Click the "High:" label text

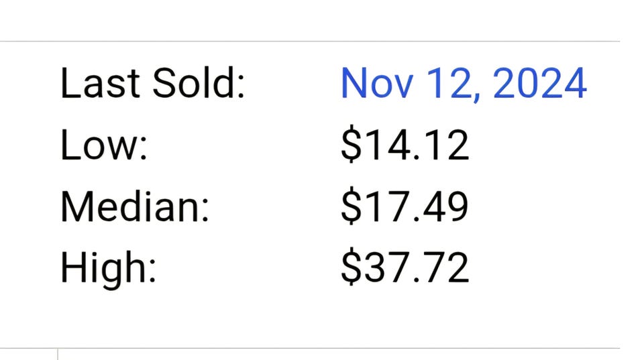108,268
